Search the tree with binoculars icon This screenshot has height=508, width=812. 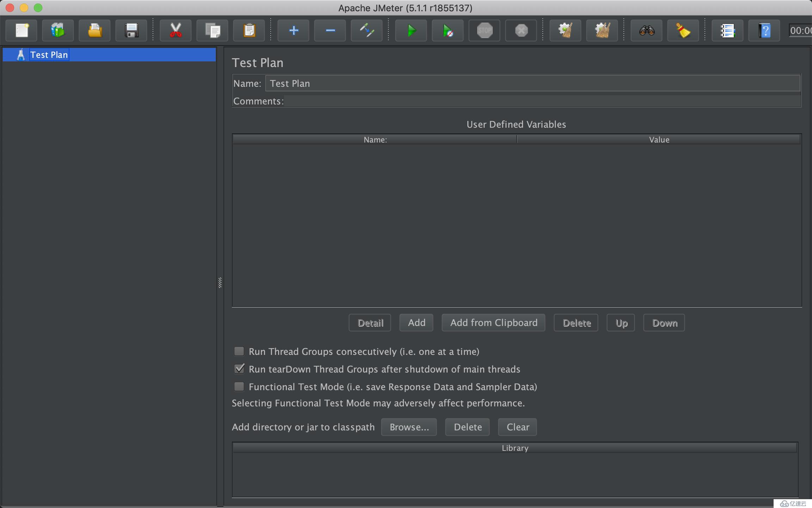[646, 31]
